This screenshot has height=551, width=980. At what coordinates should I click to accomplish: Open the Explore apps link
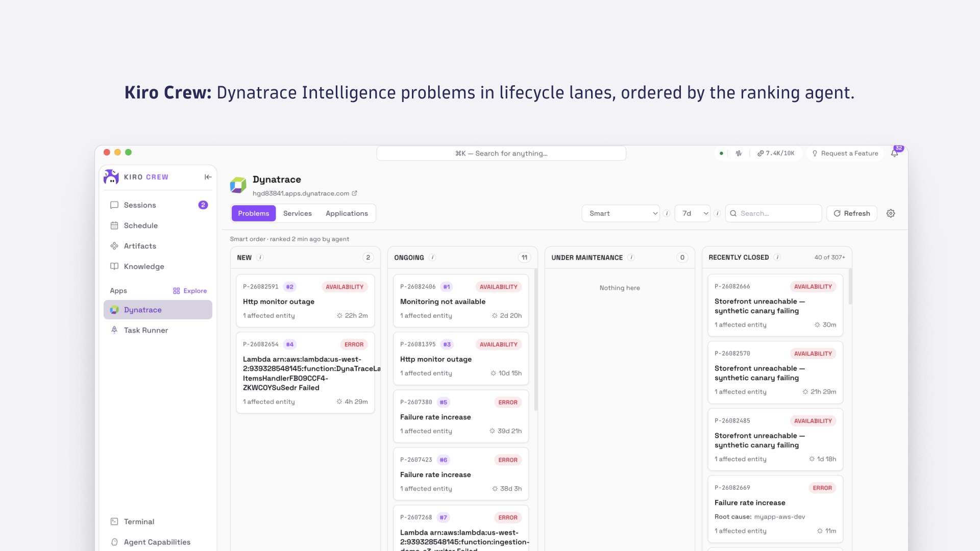coord(190,291)
